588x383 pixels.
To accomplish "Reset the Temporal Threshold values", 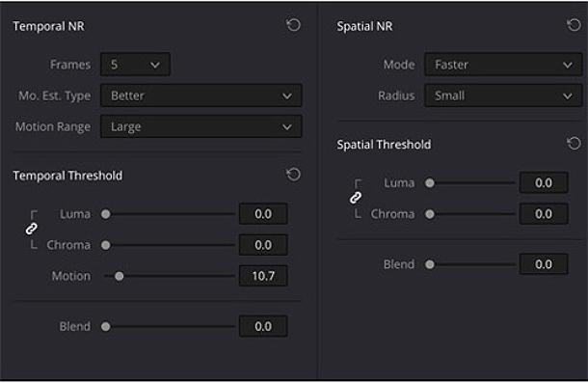I will click(294, 175).
